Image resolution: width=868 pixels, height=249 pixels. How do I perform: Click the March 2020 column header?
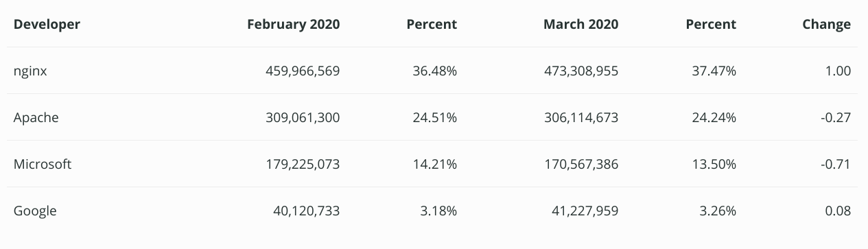[x=580, y=24]
